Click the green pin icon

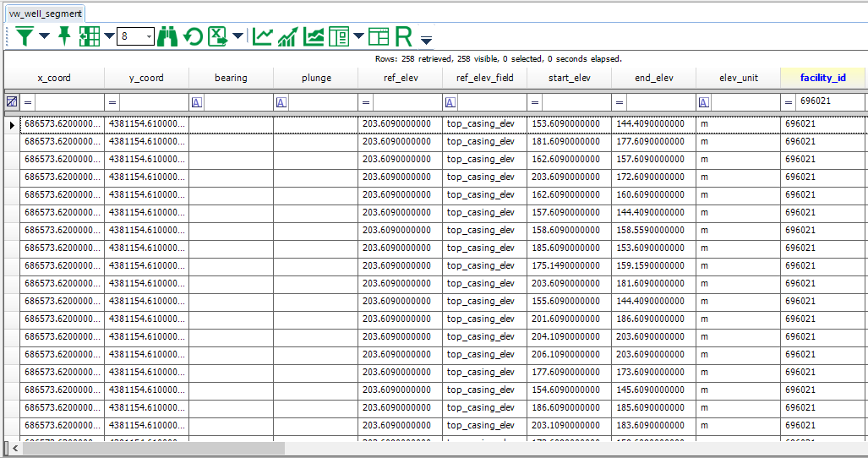click(x=64, y=36)
